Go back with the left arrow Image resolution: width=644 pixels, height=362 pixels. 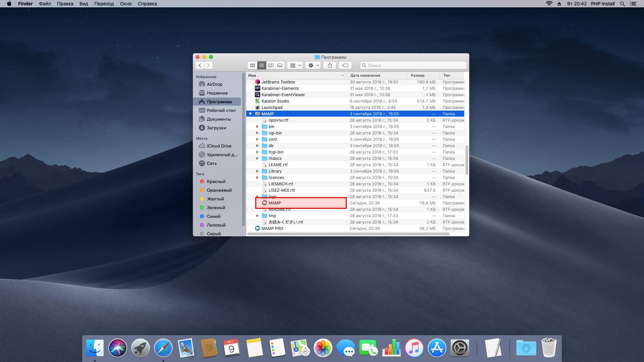(x=200, y=65)
